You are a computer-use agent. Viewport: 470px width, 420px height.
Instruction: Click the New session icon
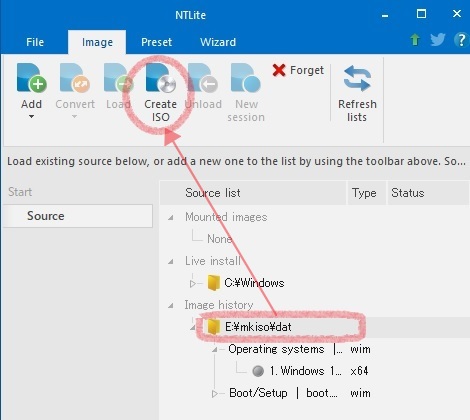tap(246, 78)
